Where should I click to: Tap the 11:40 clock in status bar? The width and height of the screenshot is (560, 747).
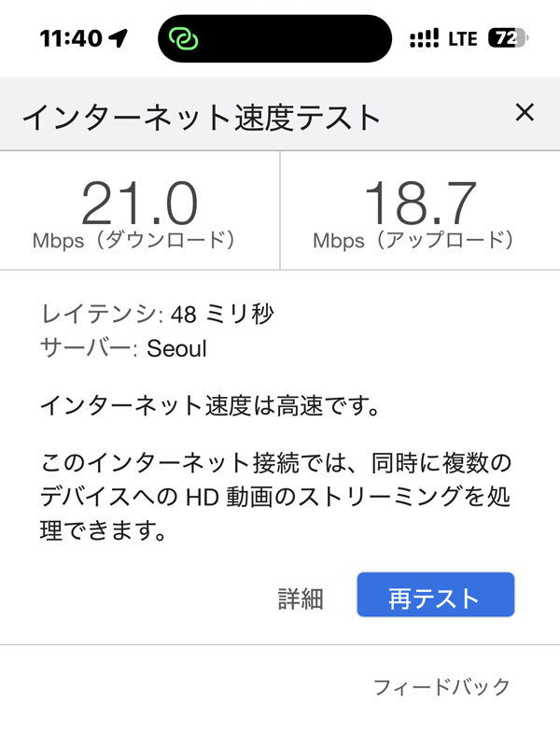[x=71, y=38]
